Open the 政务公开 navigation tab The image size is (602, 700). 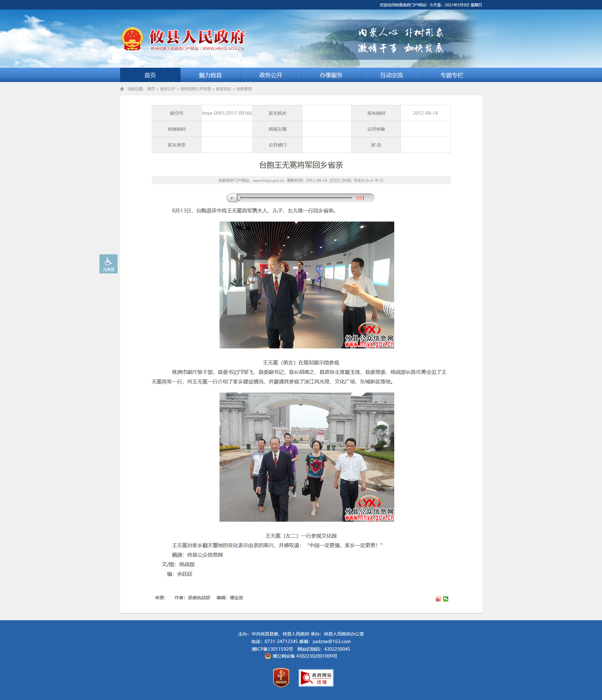point(271,75)
